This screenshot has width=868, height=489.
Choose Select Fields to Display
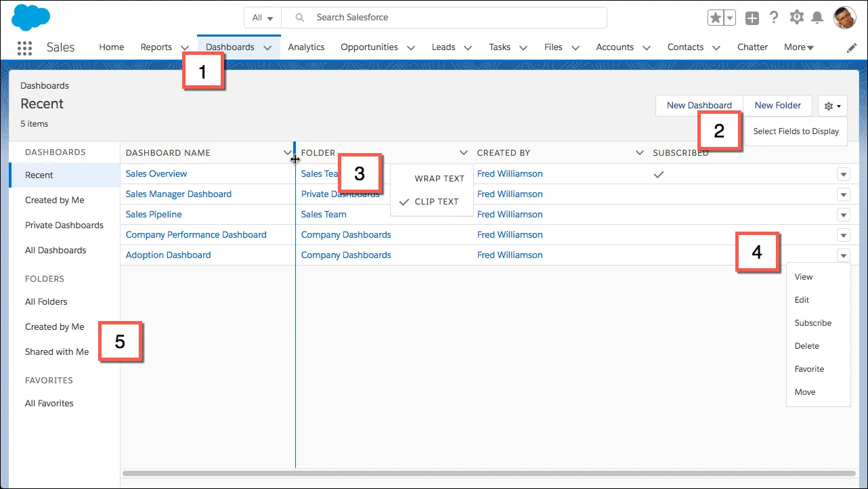796,131
